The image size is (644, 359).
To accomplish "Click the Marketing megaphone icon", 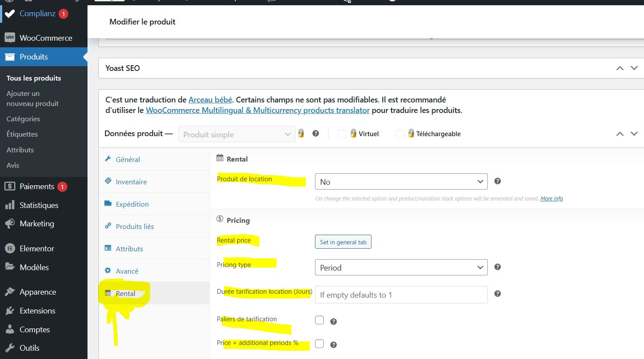I will pos(10,224).
